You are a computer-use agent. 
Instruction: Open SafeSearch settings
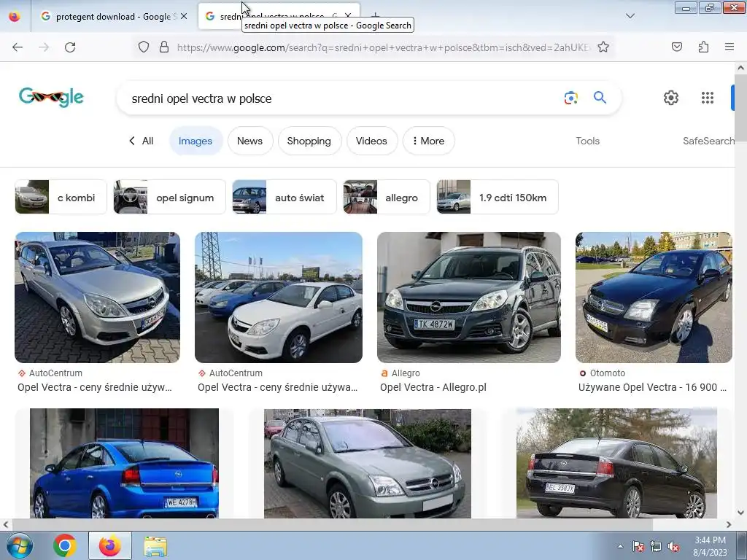click(708, 141)
